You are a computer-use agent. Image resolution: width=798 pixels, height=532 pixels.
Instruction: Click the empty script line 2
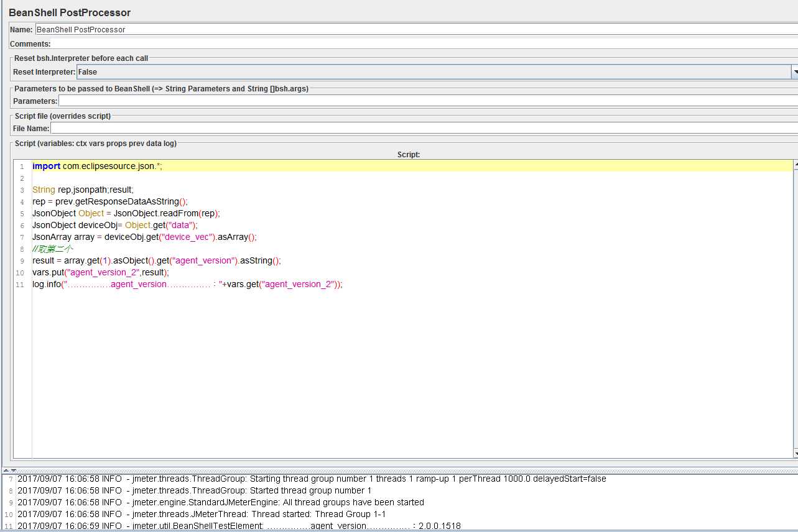tap(412, 178)
